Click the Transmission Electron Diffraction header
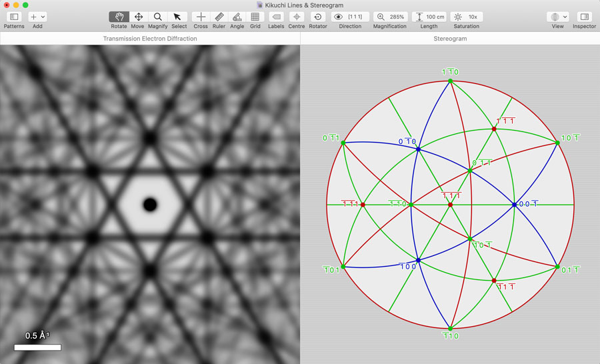This screenshot has height=364, width=600. 150,39
